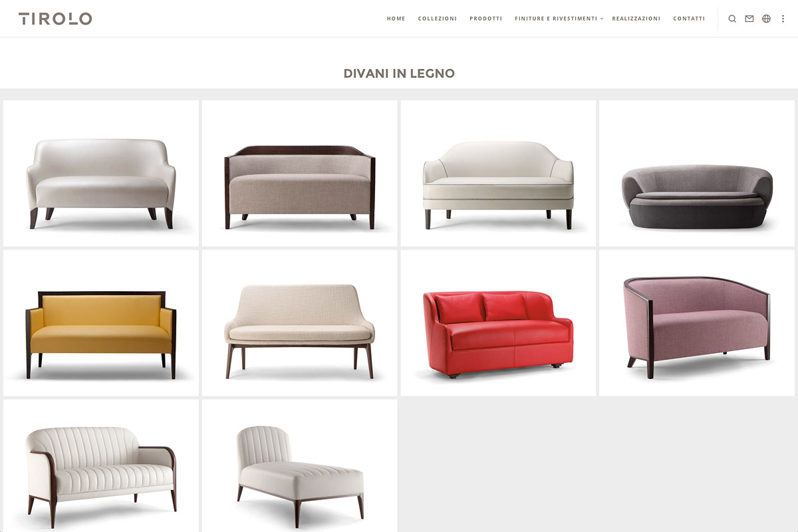Image resolution: width=798 pixels, height=532 pixels.
Task: View the round grey sofa product
Action: pyautogui.click(x=697, y=174)
